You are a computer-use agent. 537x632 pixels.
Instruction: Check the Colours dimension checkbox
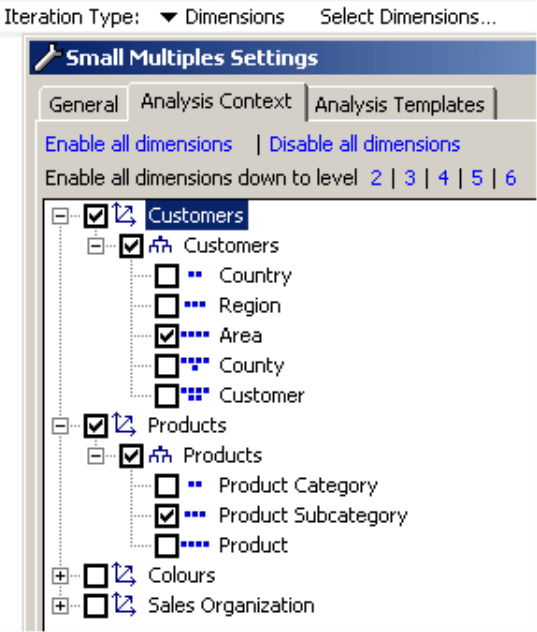tap(96, 575)
